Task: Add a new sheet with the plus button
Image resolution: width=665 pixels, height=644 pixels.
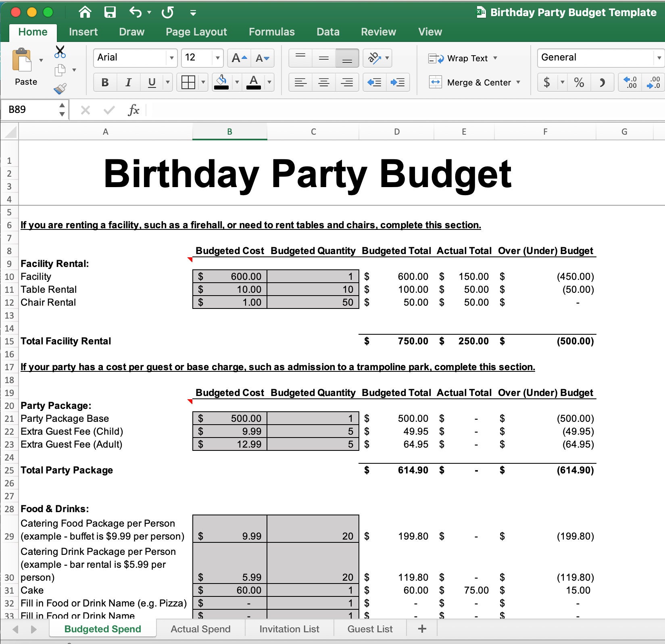Action: [421, 628]
